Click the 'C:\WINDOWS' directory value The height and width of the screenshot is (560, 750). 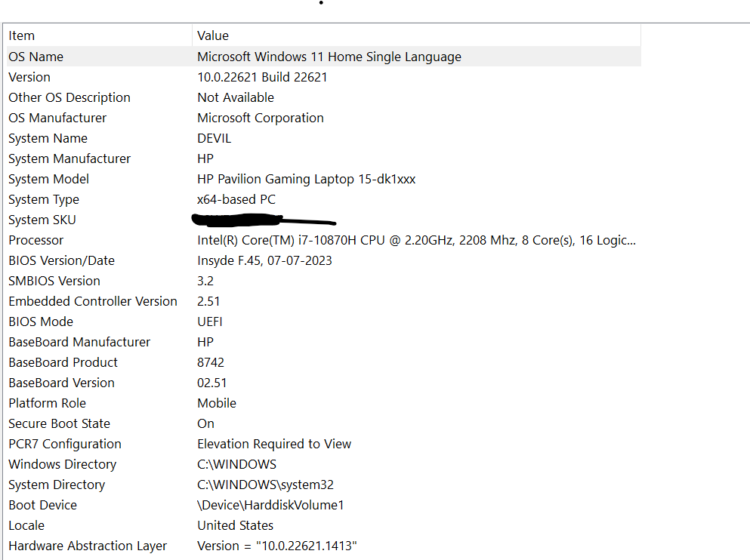tap(236, 464)
